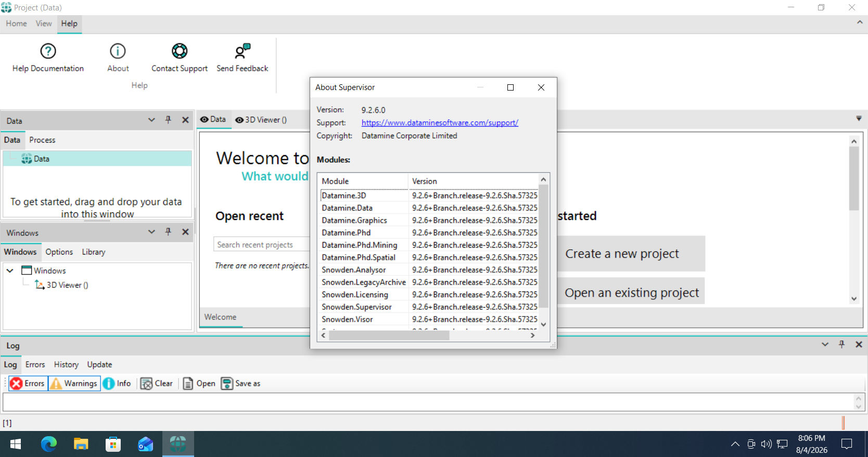Open the Log panel dropdown arrow

pos(825,344)
